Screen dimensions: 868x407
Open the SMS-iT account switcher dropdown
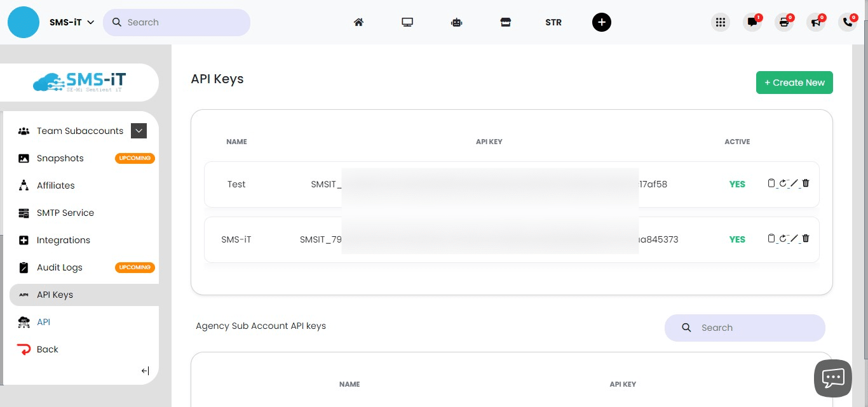click(72, 22)
